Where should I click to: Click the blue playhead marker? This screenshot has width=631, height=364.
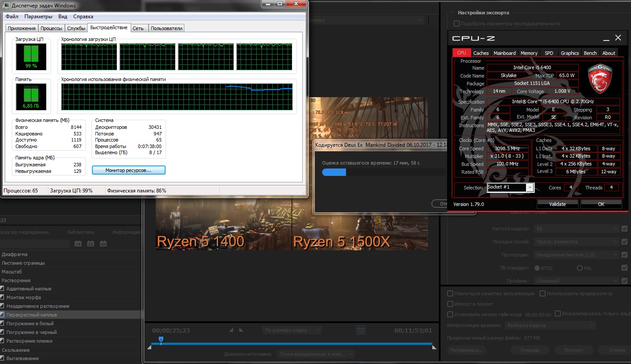click(x=161, y=339)
